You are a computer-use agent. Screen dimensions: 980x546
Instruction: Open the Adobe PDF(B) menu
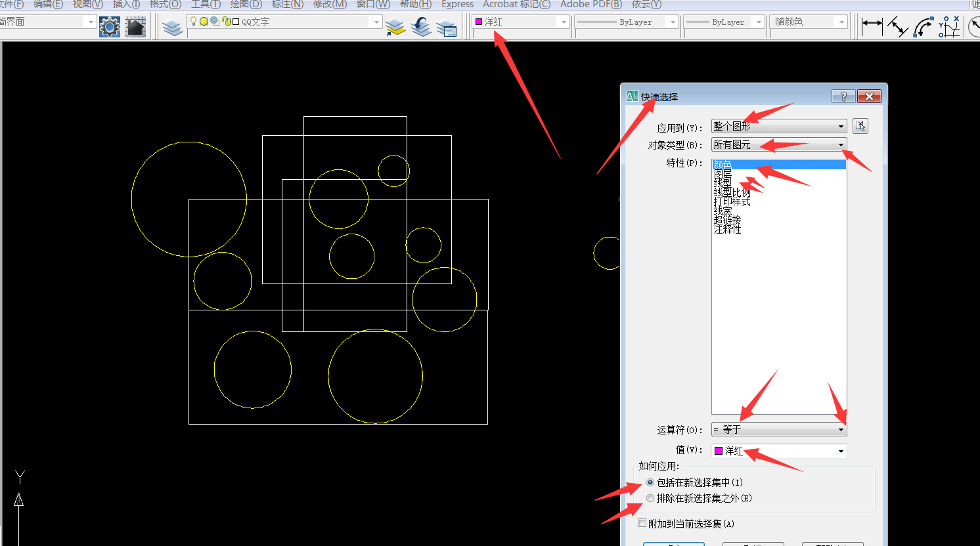click(x=591, y=5)
